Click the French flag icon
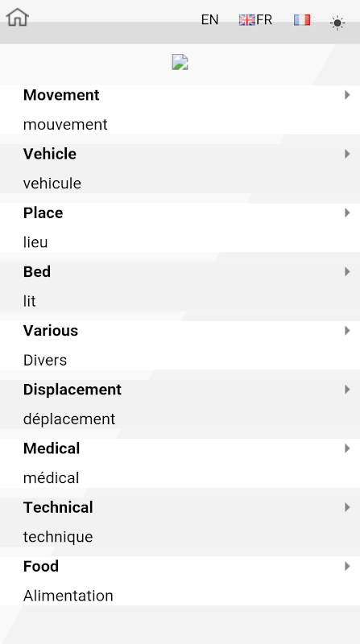Viewport: 360px width, 644px height. (x=302, y=19)
